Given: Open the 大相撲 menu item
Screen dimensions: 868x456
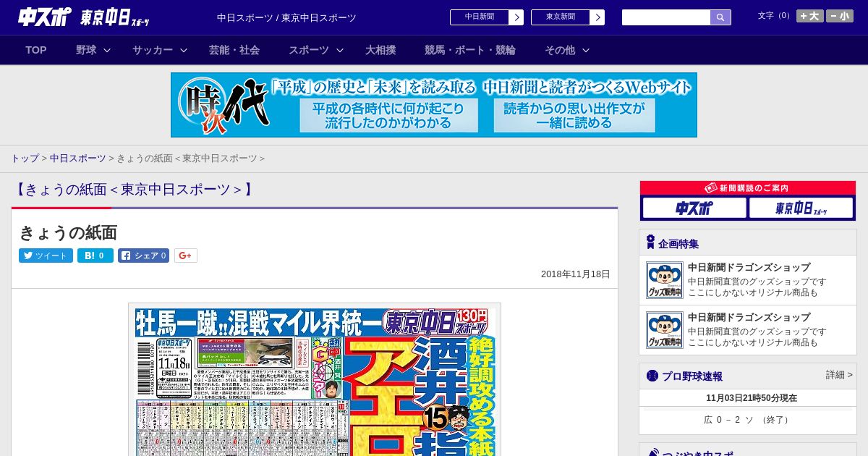Looking at the screenshot, I should point(380,50).
